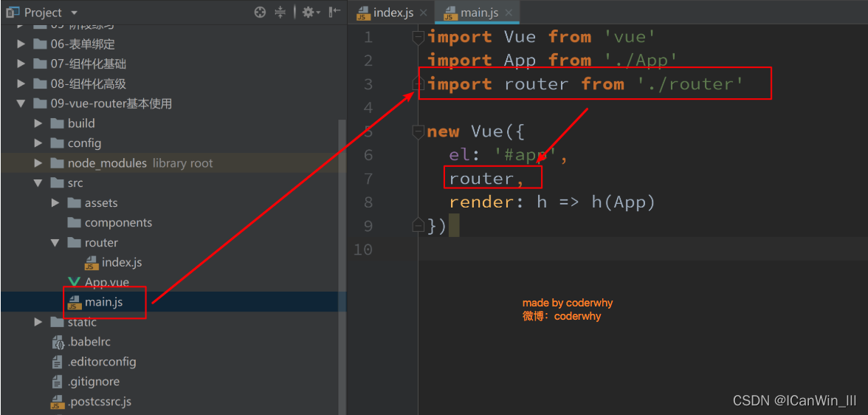
Task: Click 'vue' string on line 1
Action: click(630, 37)
